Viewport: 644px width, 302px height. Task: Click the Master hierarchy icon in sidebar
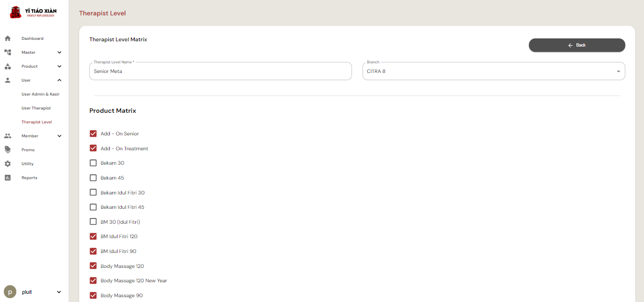coord(8,52)
